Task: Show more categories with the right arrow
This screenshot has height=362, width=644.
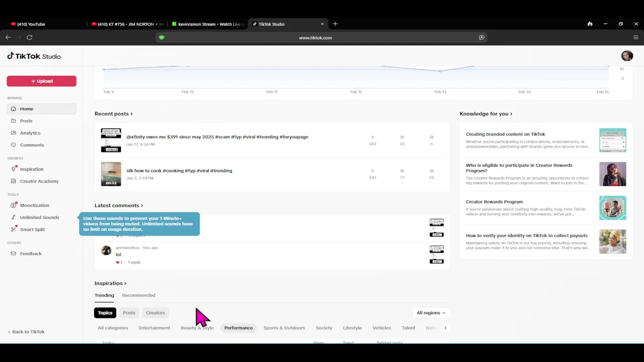Action: (445, 328)
